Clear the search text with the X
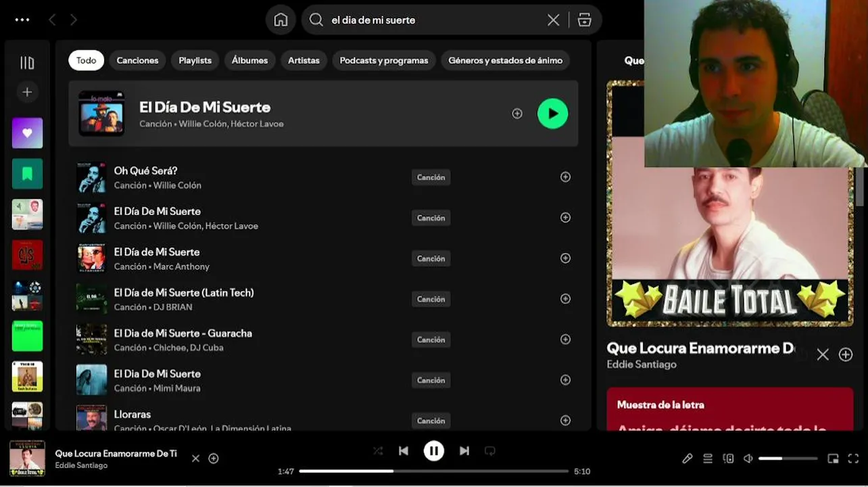Image resolution: width=868 pixels, height=487 pixels. [x=553, y=20]
